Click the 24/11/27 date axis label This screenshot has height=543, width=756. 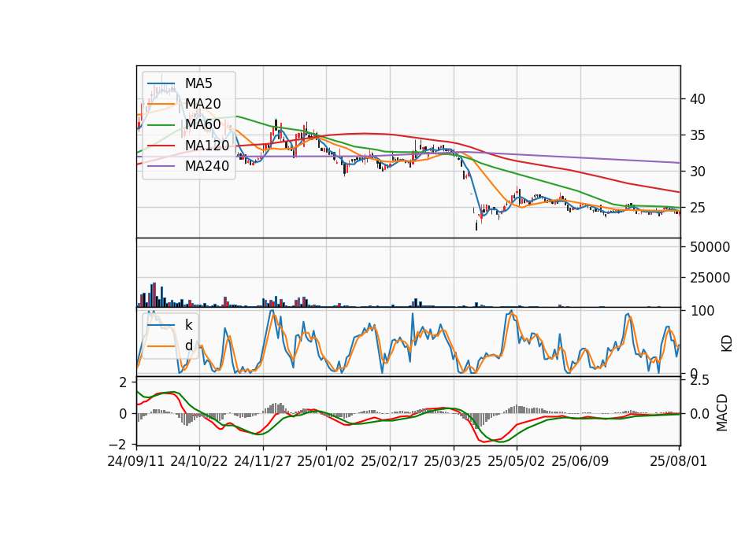[x=263, y=462]
